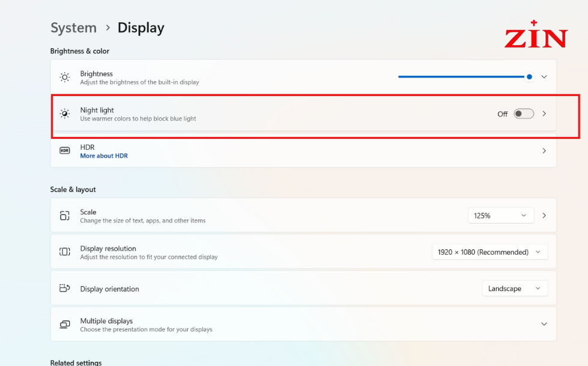Click the red ZIN logo

click(536, 34)
